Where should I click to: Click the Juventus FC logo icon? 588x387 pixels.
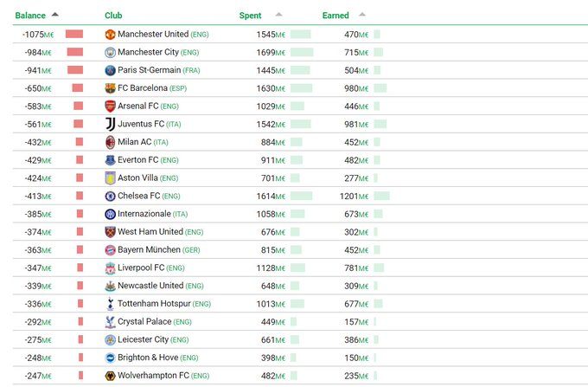click(x=110, y=125)
